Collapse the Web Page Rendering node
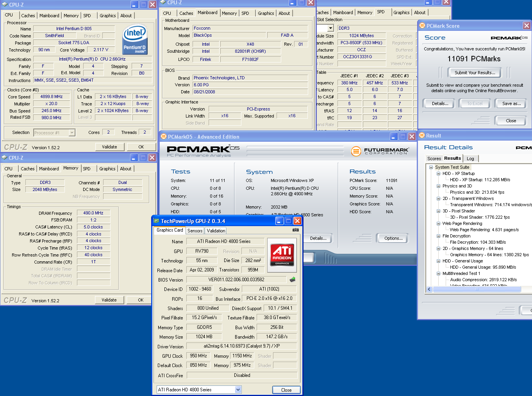 pyautogui.click(x=439, y=223)
